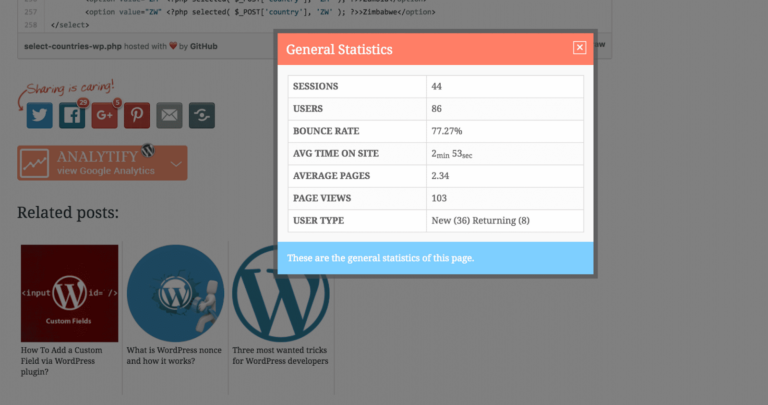
Task: Select USER TYPE row label
Action: pyautogui.click(x=318, y=220)
